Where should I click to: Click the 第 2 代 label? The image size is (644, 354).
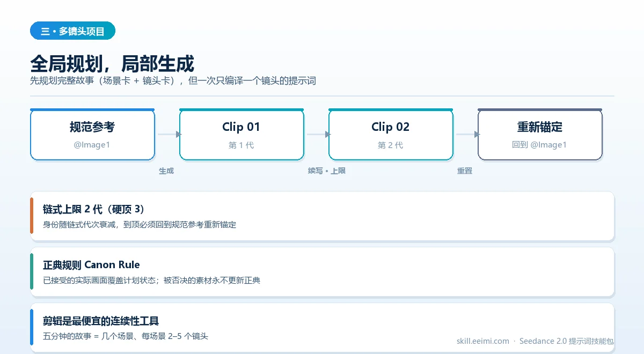point(391,145)
